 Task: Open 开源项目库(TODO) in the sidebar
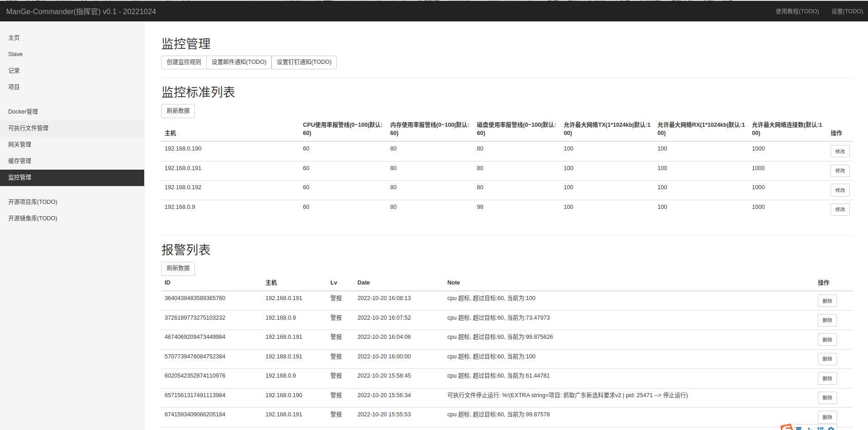point(32,202)
